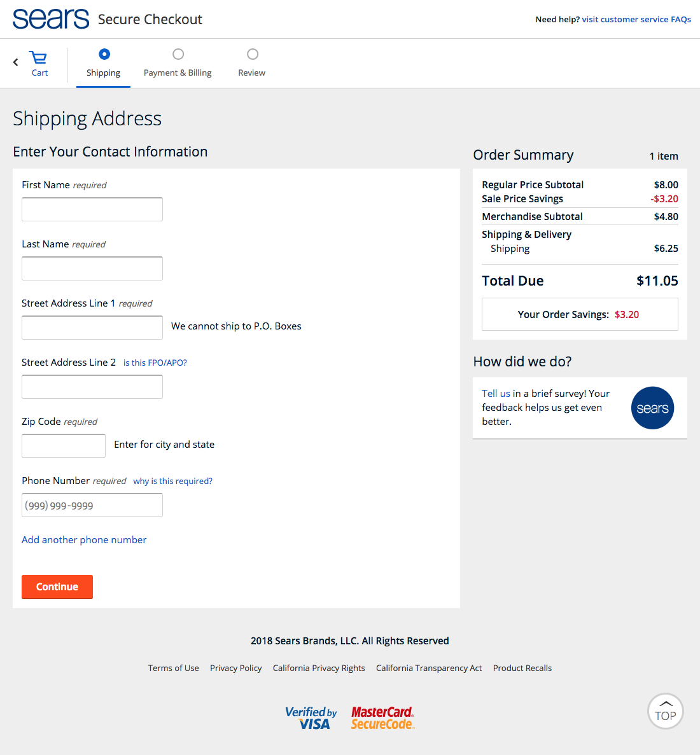Click the Verified by Visa badge
This screenshot has width=700, height=755.
tap(311, 717)
